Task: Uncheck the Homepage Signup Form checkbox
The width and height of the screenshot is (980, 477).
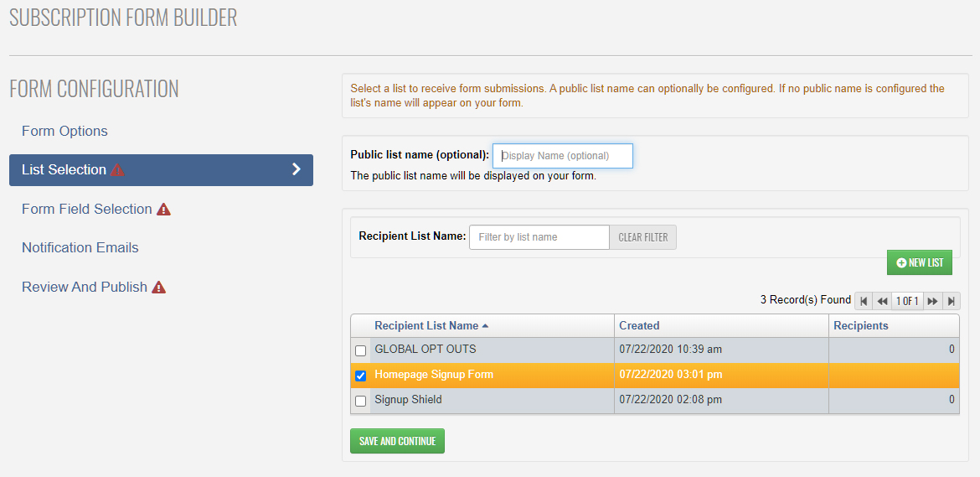Action: point(361,376)
